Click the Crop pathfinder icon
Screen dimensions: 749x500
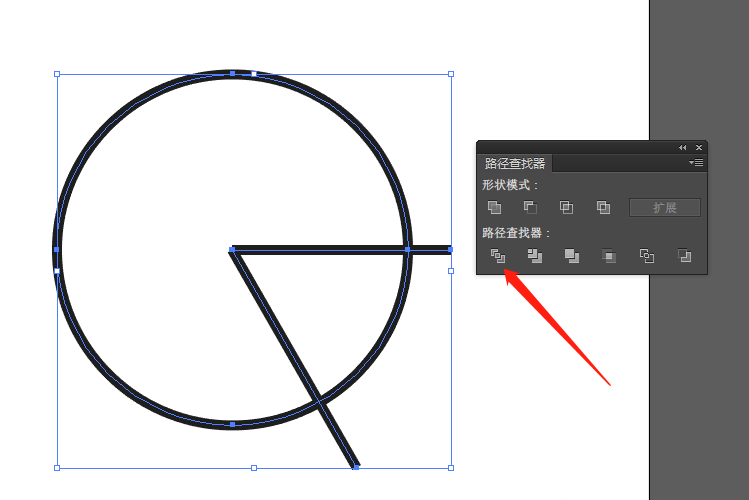coord(609,256)
